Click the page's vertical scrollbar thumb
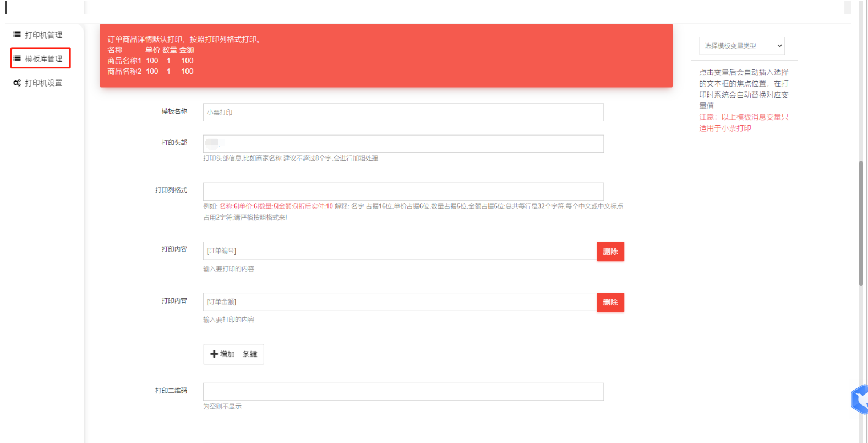The width and height of the screenshot is (868, 443). point(861,223)
